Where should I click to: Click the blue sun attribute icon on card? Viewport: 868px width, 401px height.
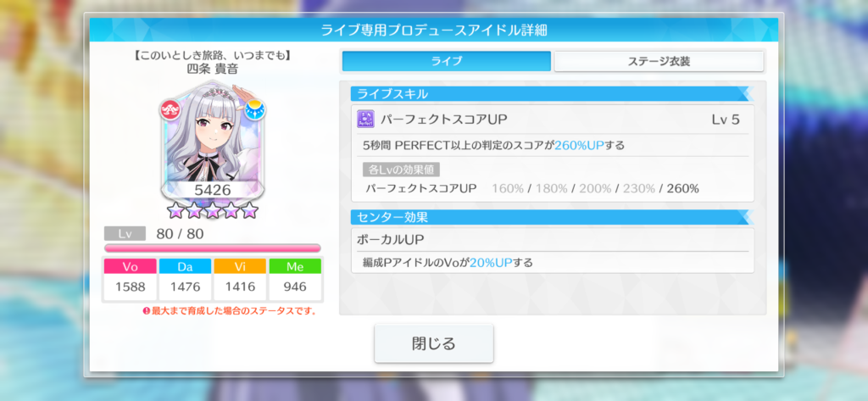coord(254,109)
